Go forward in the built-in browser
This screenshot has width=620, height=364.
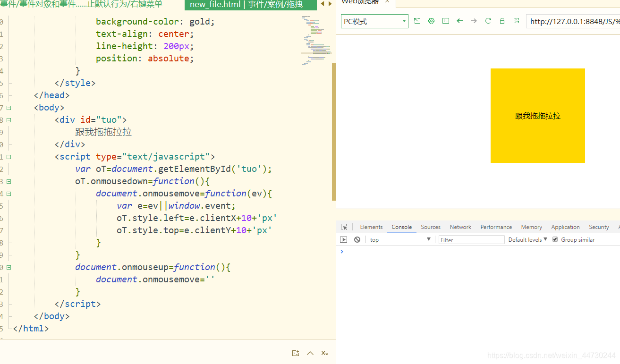pos(474,21)
